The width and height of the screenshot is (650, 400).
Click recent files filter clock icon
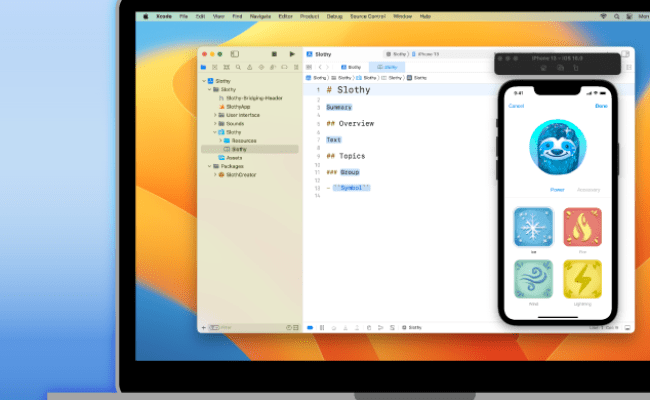pyautogui.click(x=289, y=327)
